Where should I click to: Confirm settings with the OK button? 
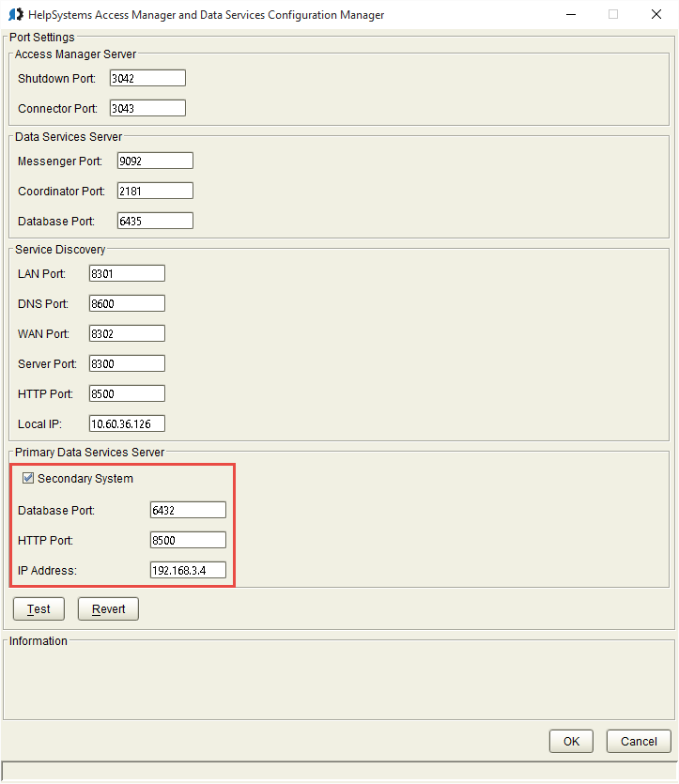[571, 741]
